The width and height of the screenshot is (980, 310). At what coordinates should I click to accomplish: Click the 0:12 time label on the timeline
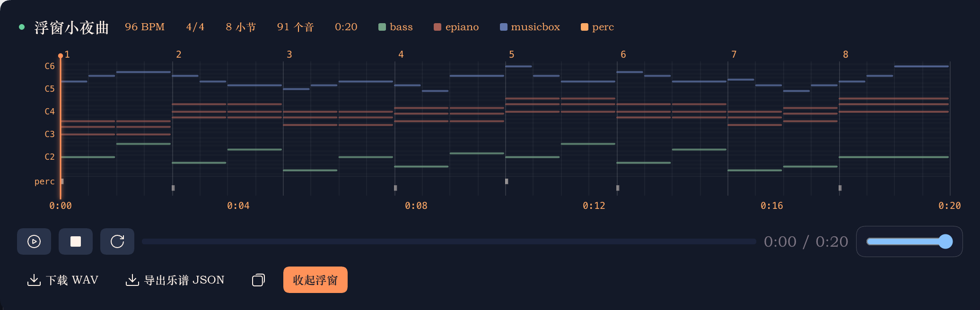[x=594, y=206]
